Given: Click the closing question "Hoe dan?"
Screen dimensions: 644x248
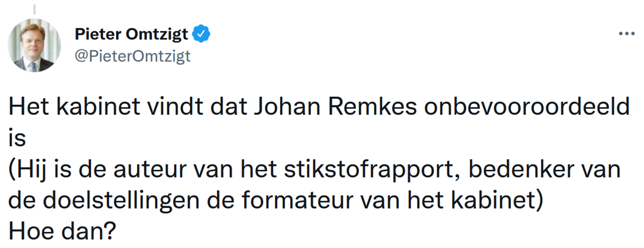Looking at the screenshot, I should point(62,231).
